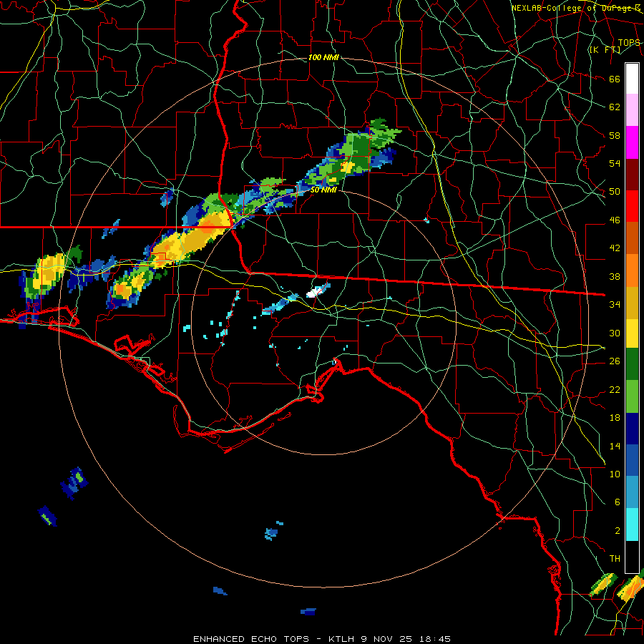The image size is (644, 644).
Task: Click the '2' legend value
Action: [x=617, y=531]
